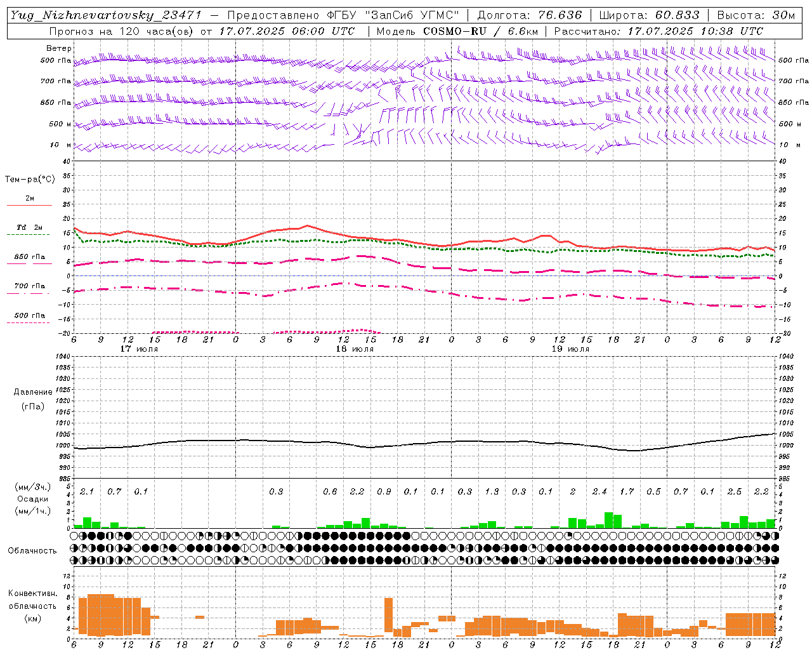
Task: Select the latitude value 'Широта: 60.833'
Action: pos(650,15)
